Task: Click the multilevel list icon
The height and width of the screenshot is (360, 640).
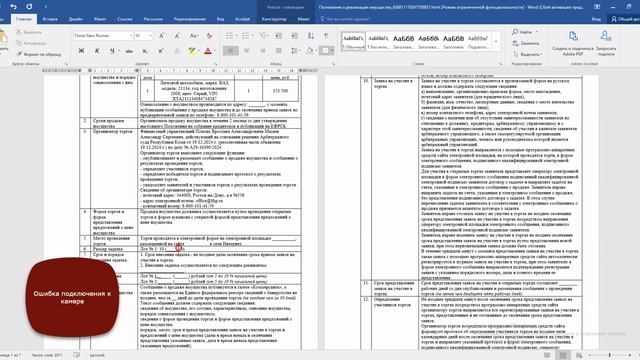Action: (263, 36)
